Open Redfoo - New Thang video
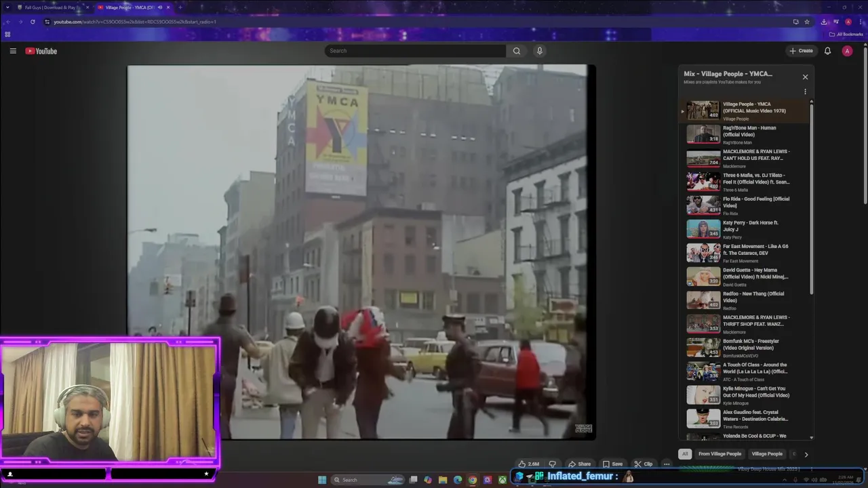This screenshot has width=868, height=488. (x=744, y=300)
